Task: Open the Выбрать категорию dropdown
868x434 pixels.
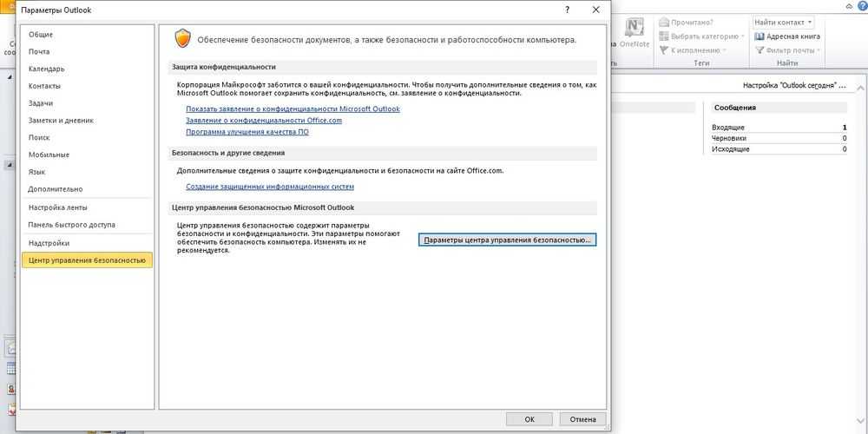Action: (701, 36)
